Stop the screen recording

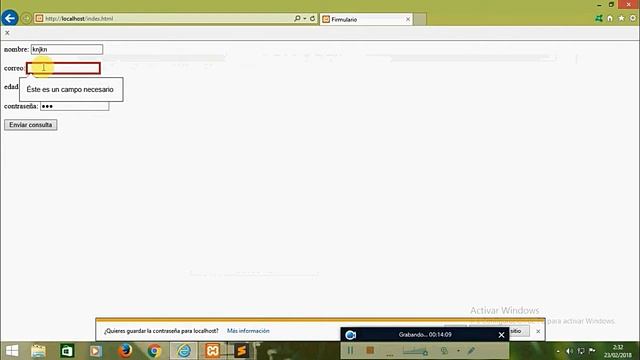click(370, 350)
